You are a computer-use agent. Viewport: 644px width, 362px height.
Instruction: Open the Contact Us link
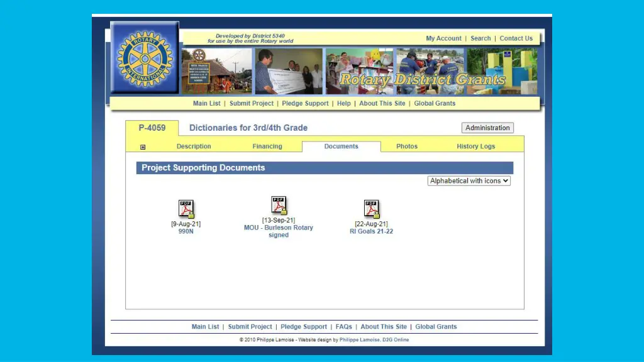coord(516,38)
